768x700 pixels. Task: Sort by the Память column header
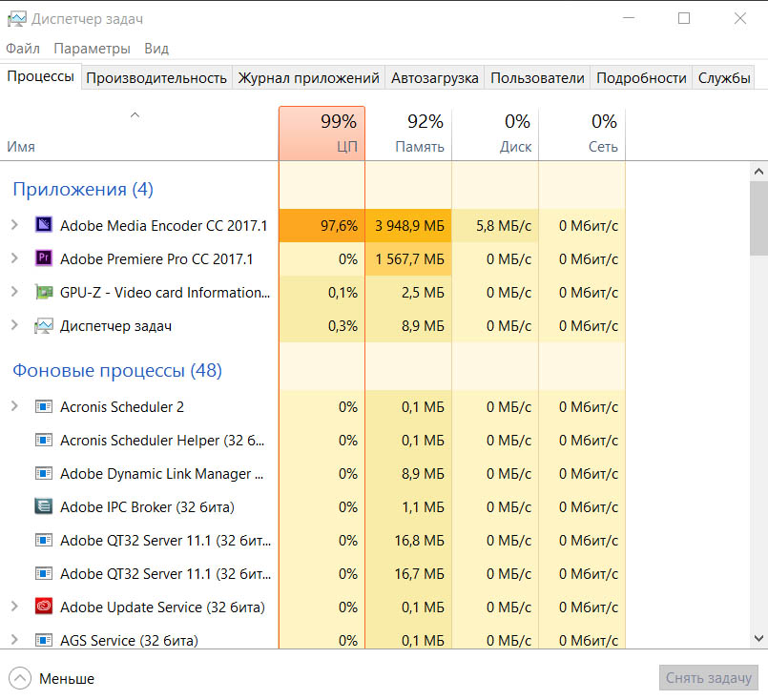(x=408, y=134)
